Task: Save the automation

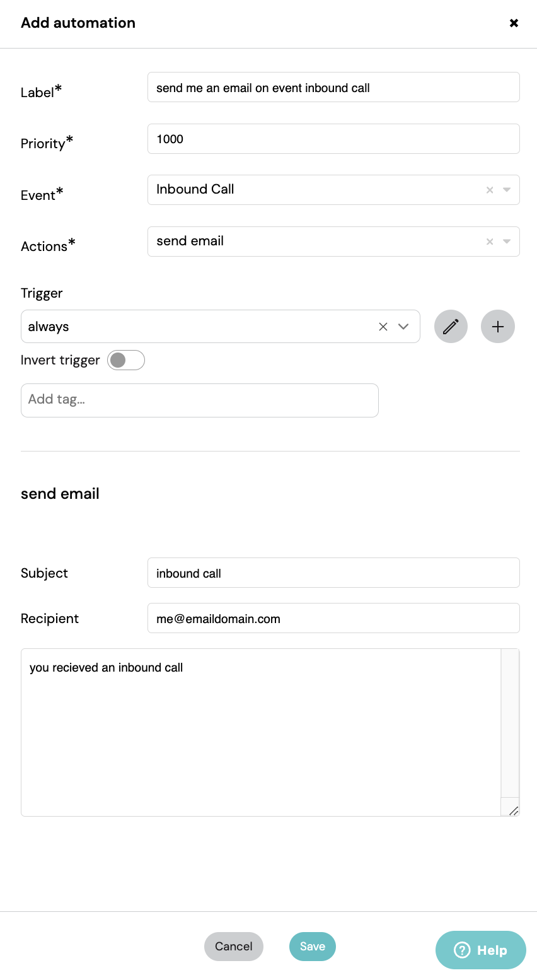Action: [x=313, y=947]
